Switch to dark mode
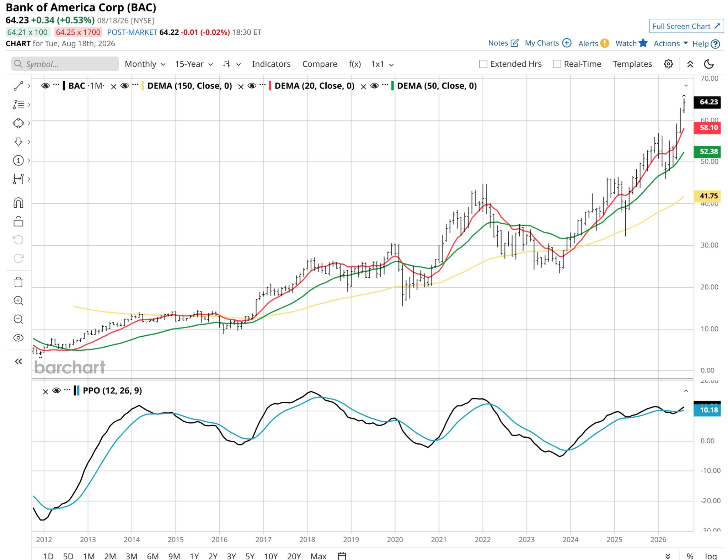The width and height of the screenshot is (728, 560). tap(709, 64)
